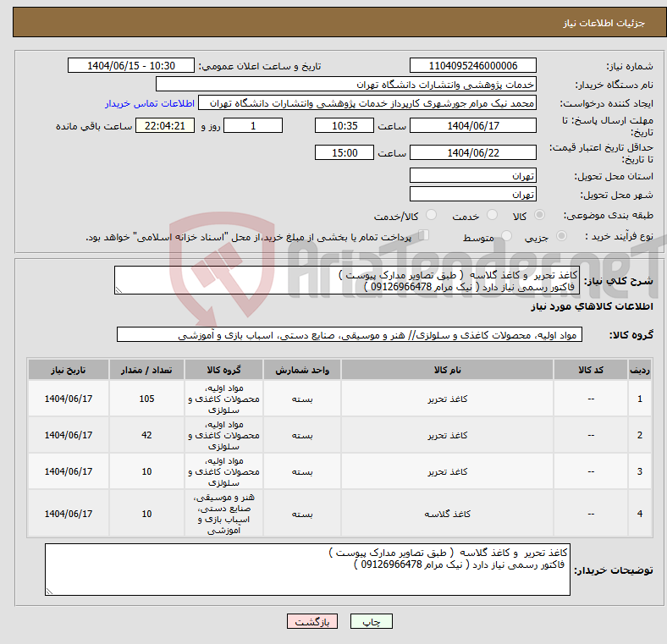
Task: Click the delivery province field تهران
Action: (x=472, y=175)
